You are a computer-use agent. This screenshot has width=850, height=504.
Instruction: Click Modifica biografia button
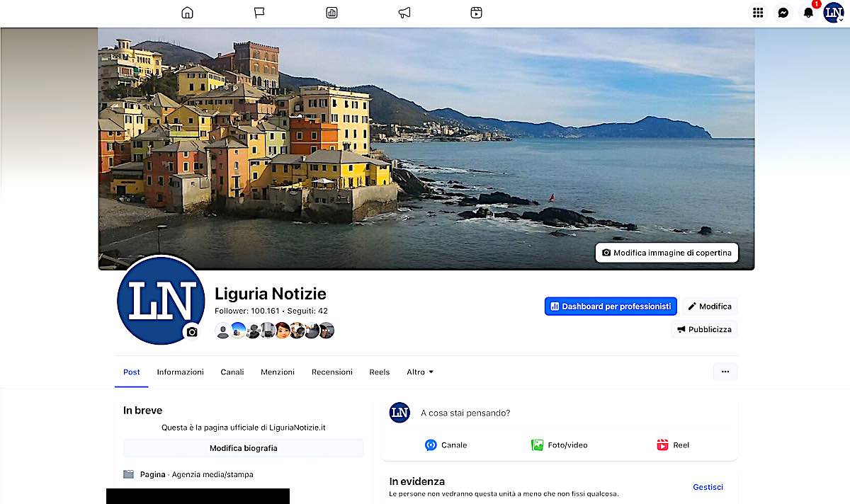(243, 448)
